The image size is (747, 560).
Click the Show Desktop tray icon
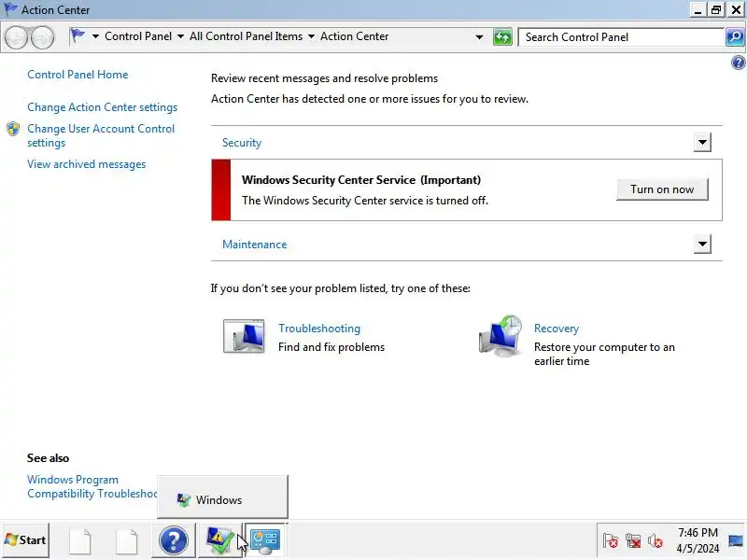click(x=736, y=540)
